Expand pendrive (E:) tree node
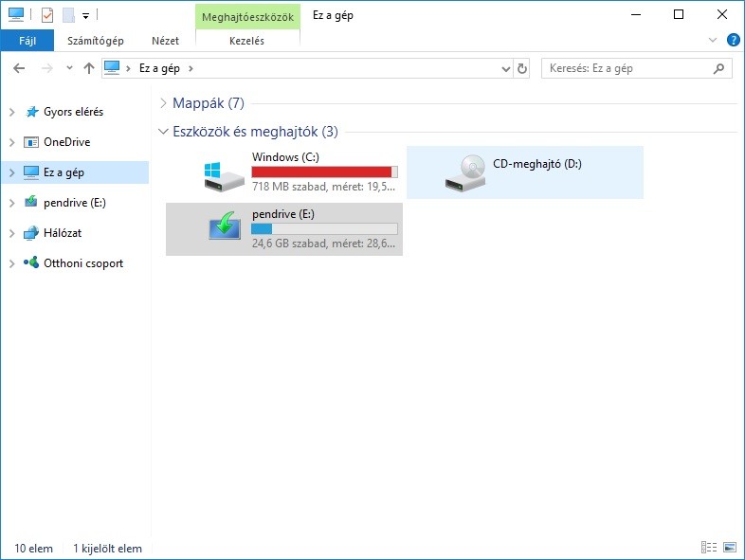Viewport: 745px width, 560px height. pyautogui.click(x=12, y=203)
